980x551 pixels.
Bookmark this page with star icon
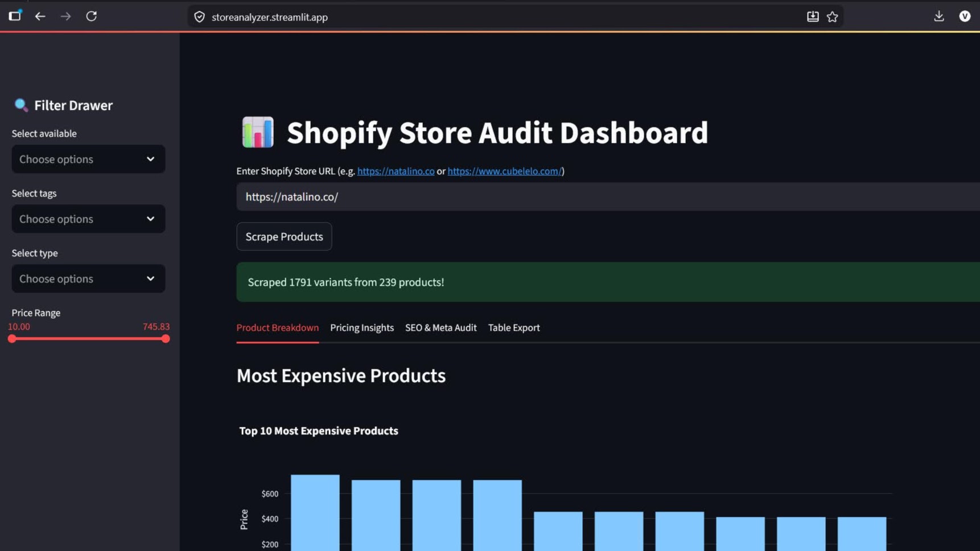(833, 17)
